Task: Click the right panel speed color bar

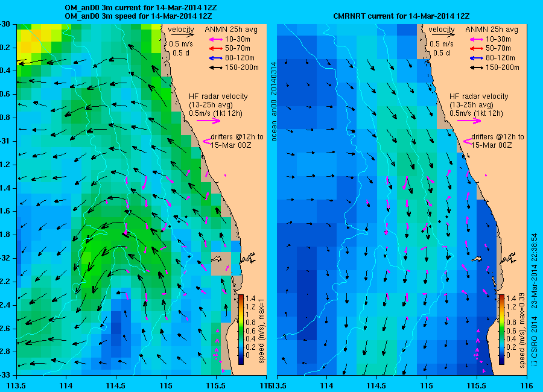Action: coord(501,329)
